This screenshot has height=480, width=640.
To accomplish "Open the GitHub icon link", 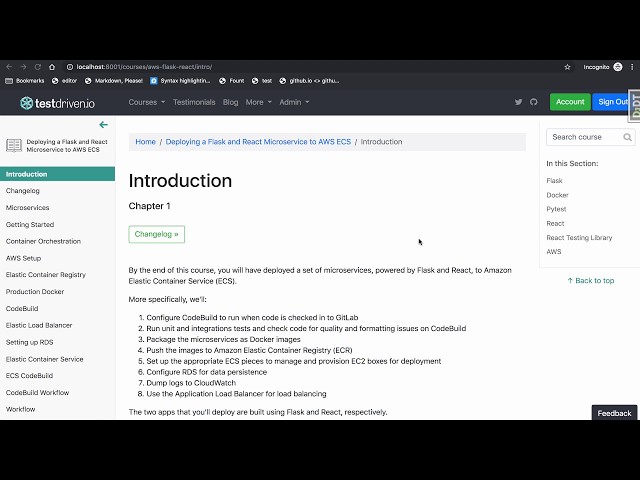I will [533, 102].
